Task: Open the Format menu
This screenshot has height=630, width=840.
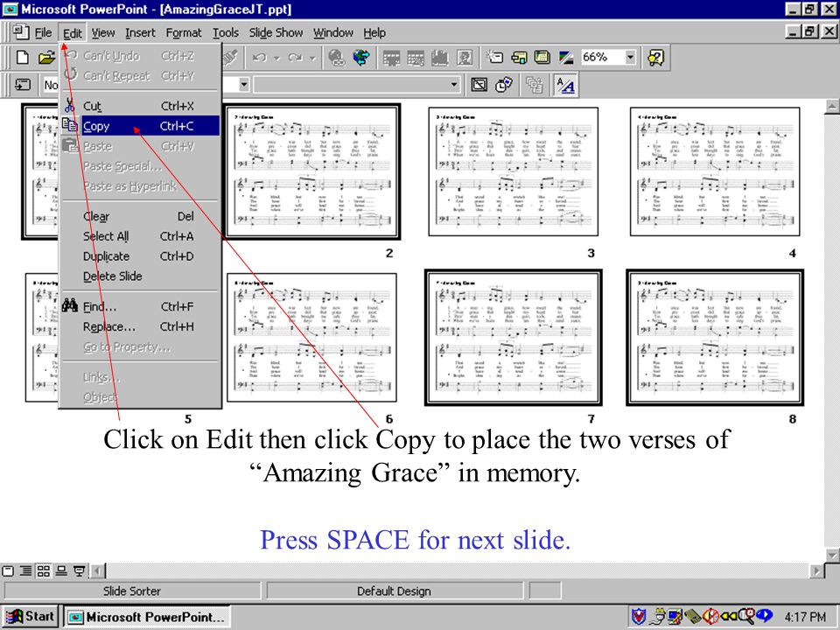Action: pyautogui.click(x=183, y=32)
